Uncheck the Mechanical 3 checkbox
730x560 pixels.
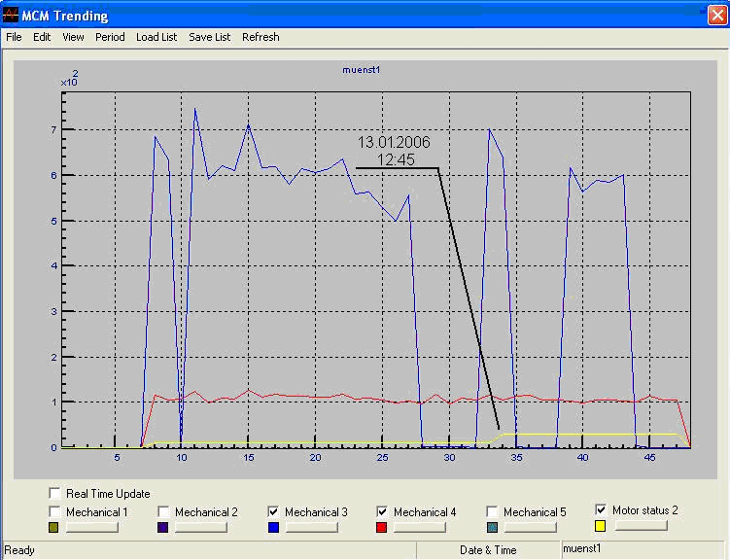(273, 511)
